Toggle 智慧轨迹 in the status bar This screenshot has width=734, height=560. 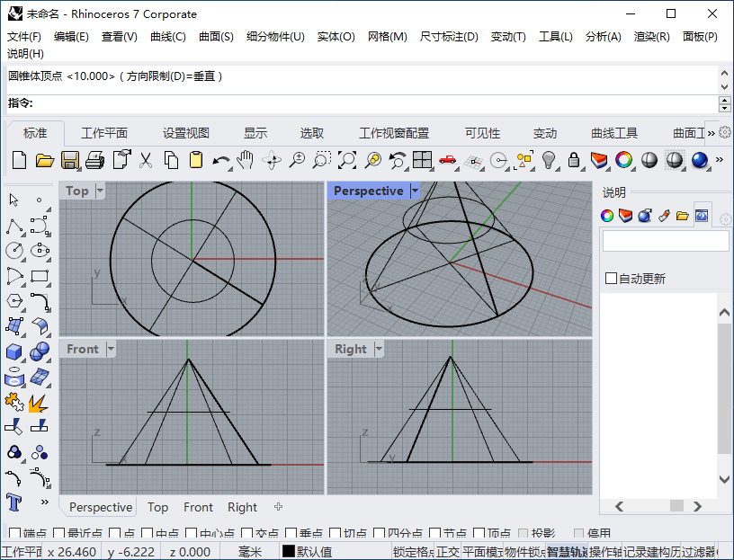tap(567, 552)
